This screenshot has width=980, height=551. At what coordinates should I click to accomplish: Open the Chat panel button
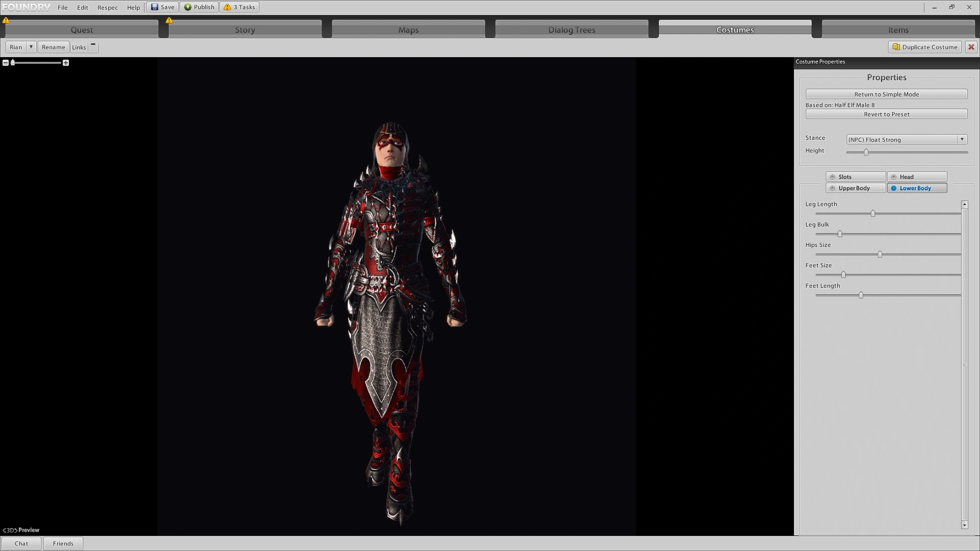click(21, 543)
